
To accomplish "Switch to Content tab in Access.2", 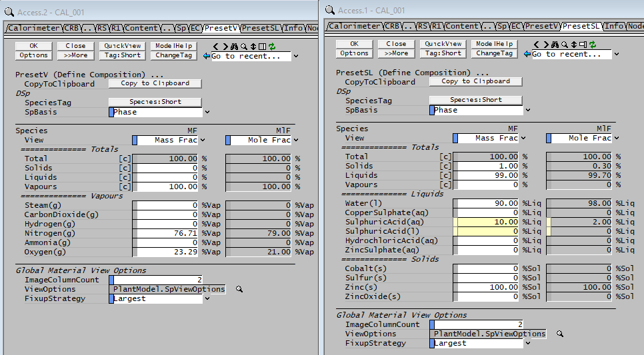I will pos(141,29).
